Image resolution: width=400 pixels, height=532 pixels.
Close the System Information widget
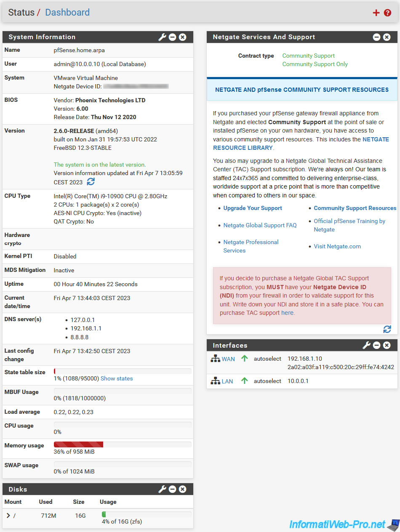[183, 37]
